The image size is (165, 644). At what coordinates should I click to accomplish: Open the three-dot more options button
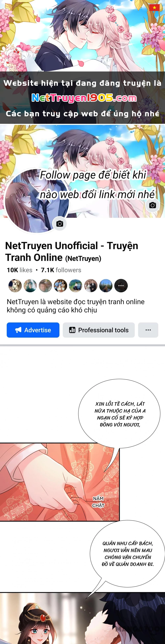pyautogui.click(x=148, y=330)
